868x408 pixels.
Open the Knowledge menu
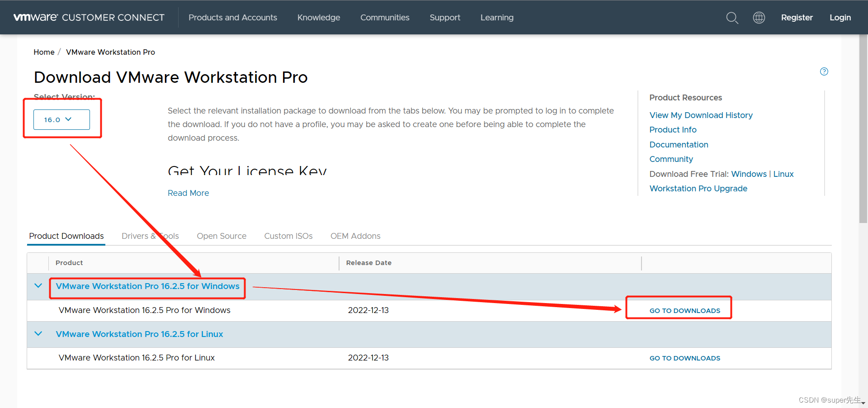click(x=319, y=18)
